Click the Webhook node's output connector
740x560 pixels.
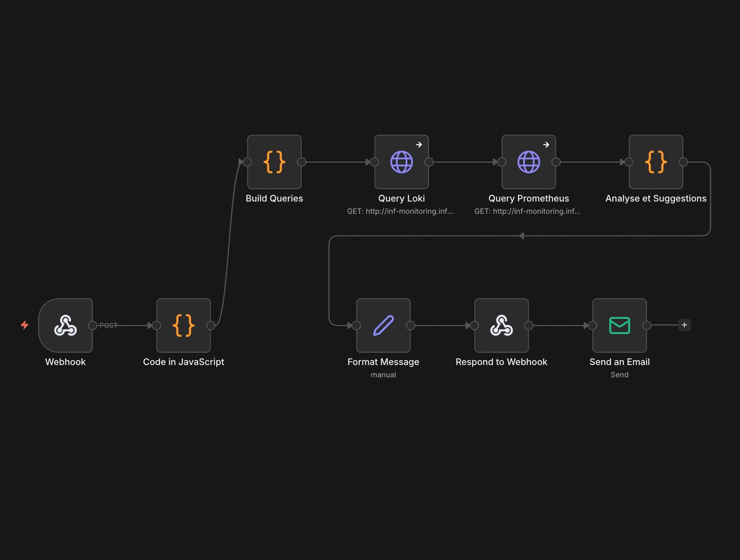(93, 325)
